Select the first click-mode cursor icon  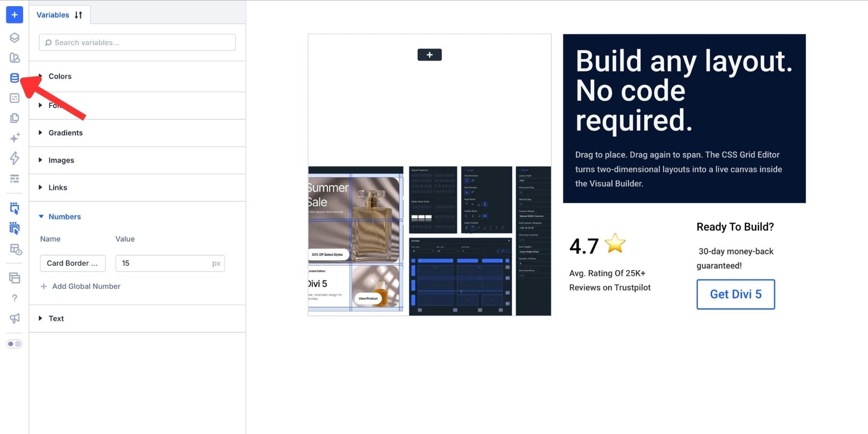tap(14, 208)
